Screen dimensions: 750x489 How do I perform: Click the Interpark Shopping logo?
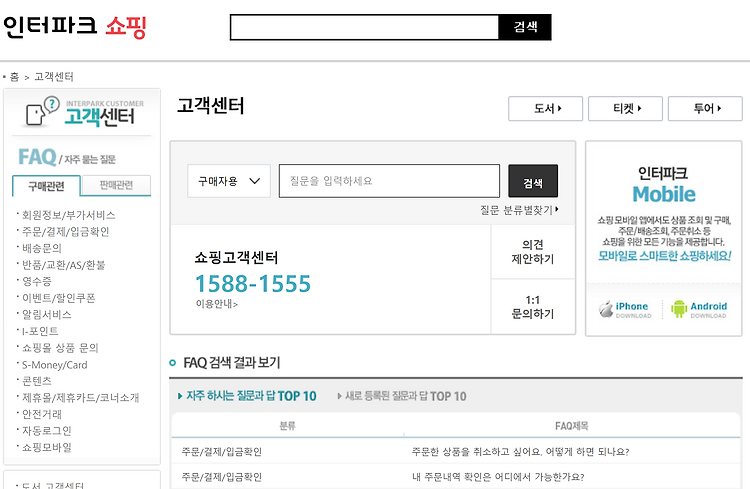(x=75, y=26)
